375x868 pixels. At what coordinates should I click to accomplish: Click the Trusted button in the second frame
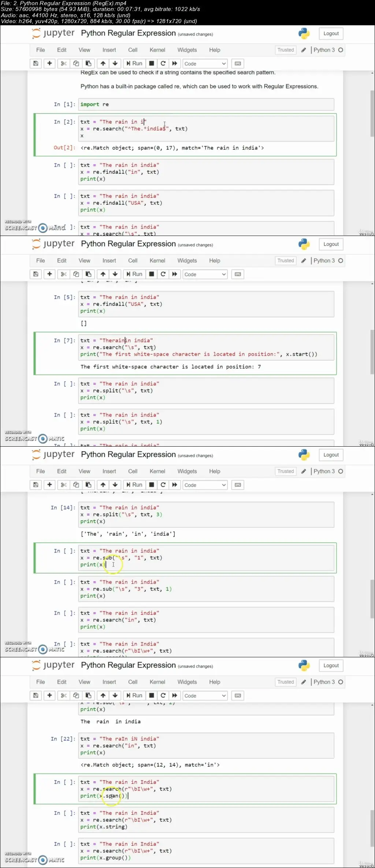[x=286, y=261]
